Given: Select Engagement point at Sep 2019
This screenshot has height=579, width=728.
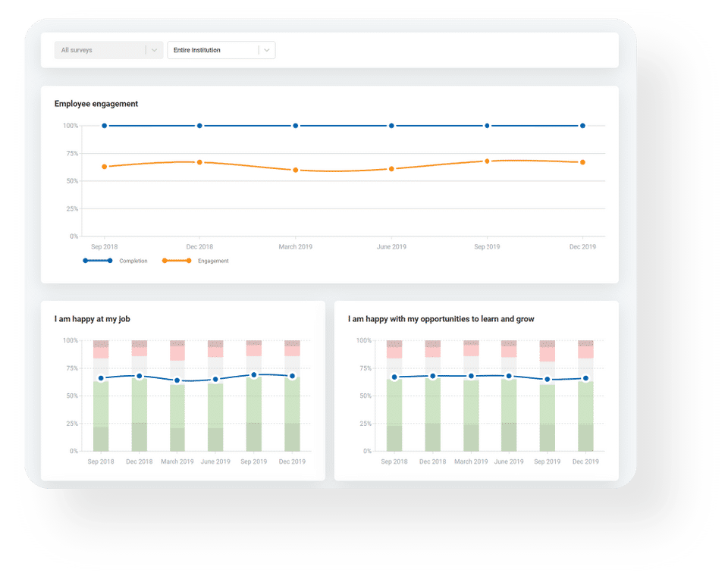Looking at the screenshot, I should [487, 161].
